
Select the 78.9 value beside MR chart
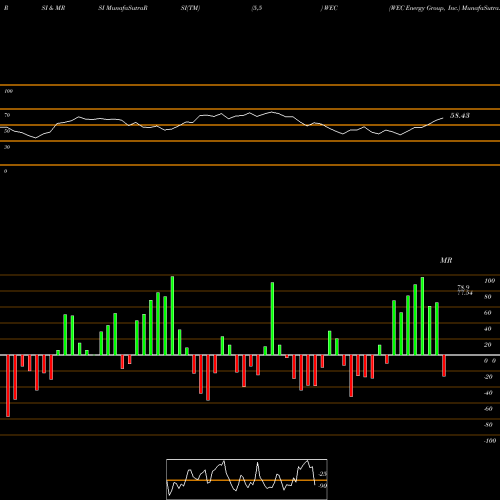463,287
